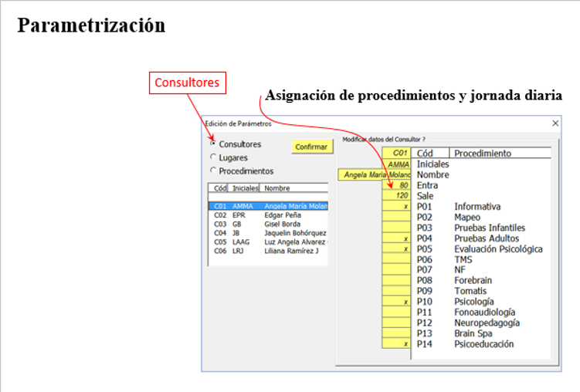The height and width of the screenshot is (392, 580).
Task: Click the Cód column header in consultant list
Action: (x=219, y=188)
